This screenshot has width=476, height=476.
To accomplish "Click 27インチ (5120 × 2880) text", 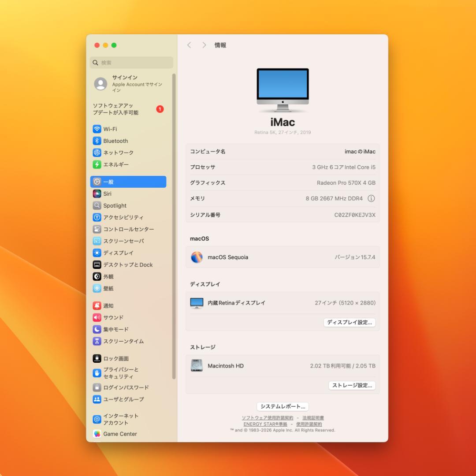I will [345, 303].
